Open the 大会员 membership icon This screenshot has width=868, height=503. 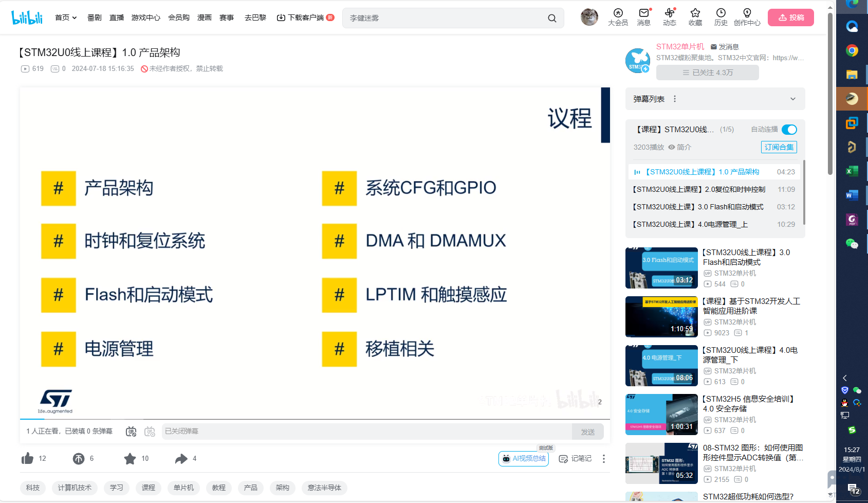click(618, 17)
